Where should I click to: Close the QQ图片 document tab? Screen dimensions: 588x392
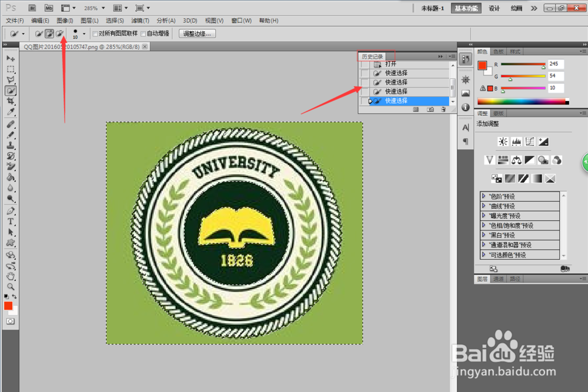145,46
